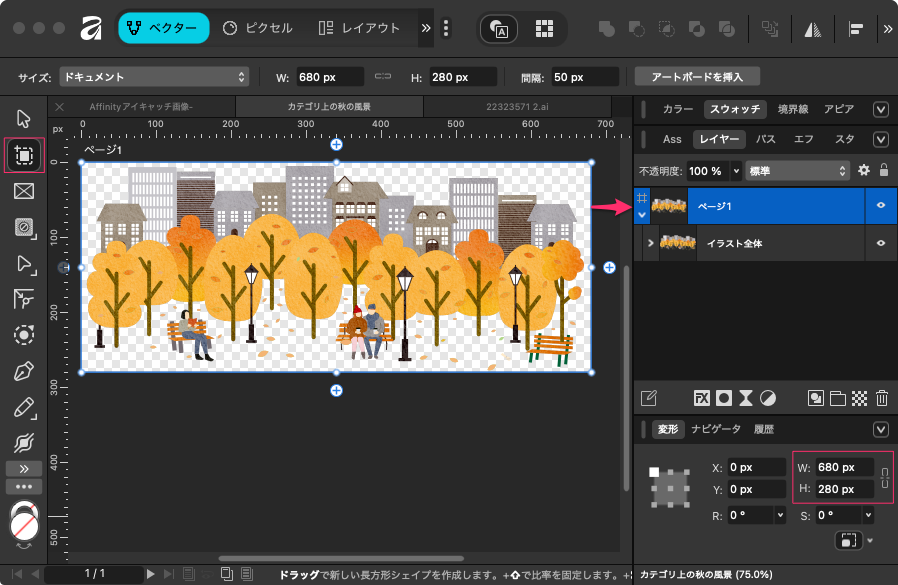The height and width of the screenshot is (585, 898).
Task: Switch to the ピクセル persona tab
Action: [258, 29]
